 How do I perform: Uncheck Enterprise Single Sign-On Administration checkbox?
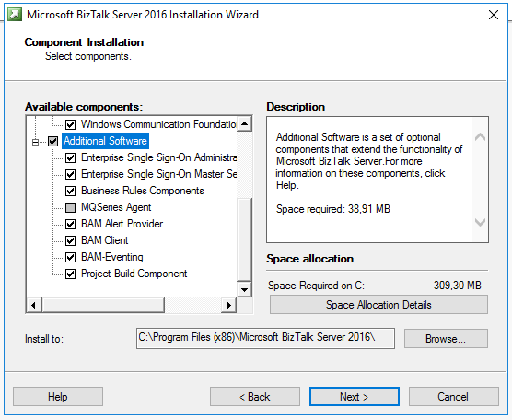tap(71, 157)
